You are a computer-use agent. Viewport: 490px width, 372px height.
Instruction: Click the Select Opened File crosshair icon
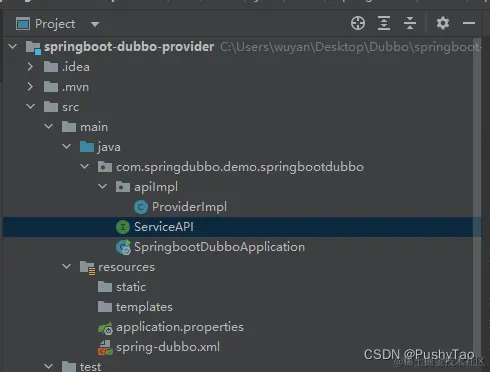pos(358,23)
